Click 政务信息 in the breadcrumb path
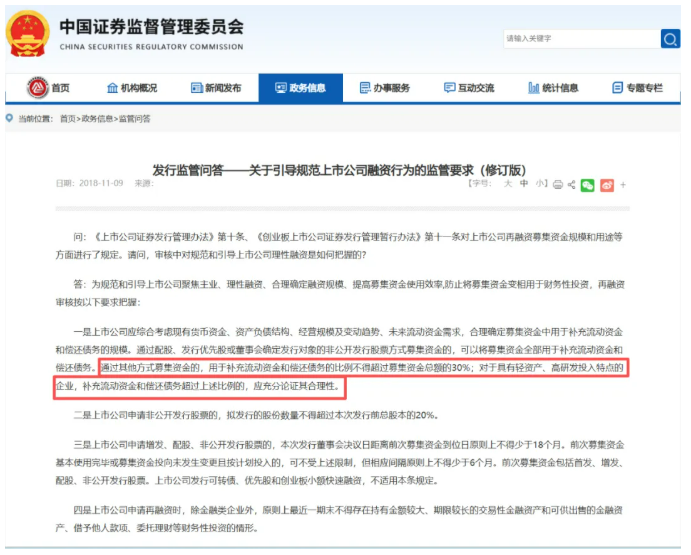The width and height of the screenshot is (691, 555). click(97, 119)
